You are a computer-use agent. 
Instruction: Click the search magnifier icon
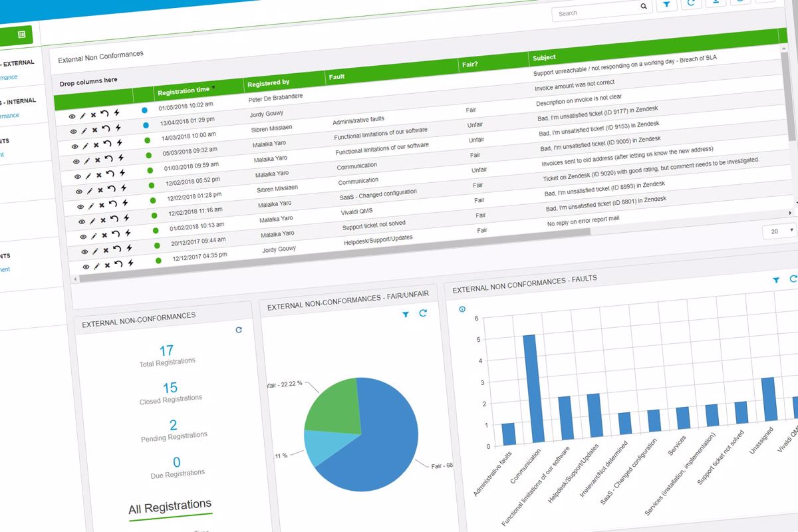643,7
